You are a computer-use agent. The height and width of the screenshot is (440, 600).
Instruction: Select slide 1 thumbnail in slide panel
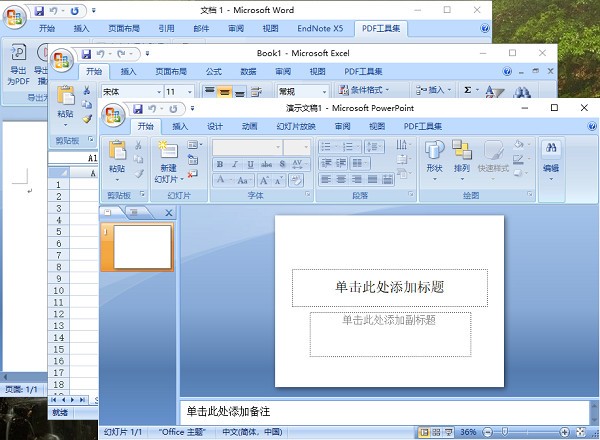(141, 246)
